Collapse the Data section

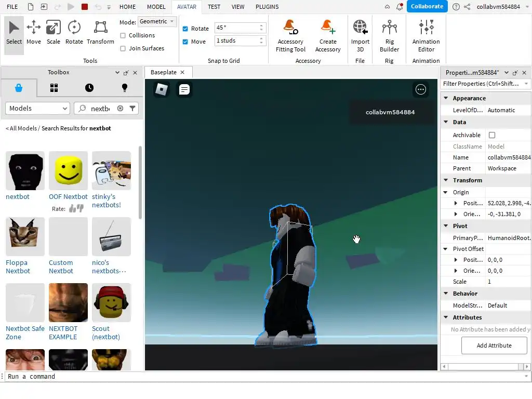[x=446, y=122]
